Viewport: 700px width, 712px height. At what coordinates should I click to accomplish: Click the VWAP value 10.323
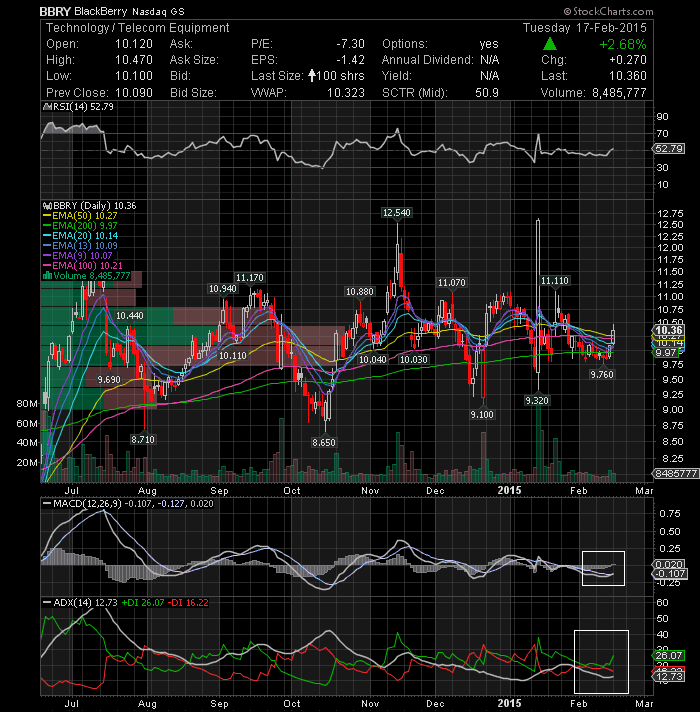pos(346,93)
